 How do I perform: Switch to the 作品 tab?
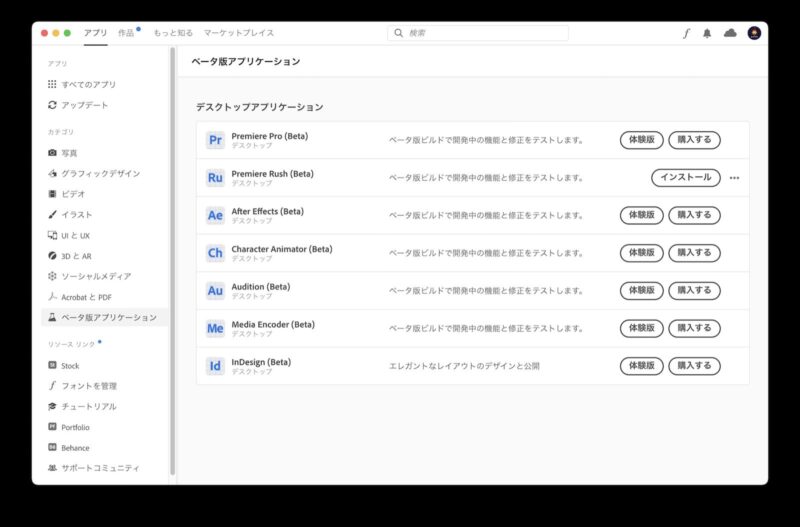pyautogui.click(x=126, y=33)
